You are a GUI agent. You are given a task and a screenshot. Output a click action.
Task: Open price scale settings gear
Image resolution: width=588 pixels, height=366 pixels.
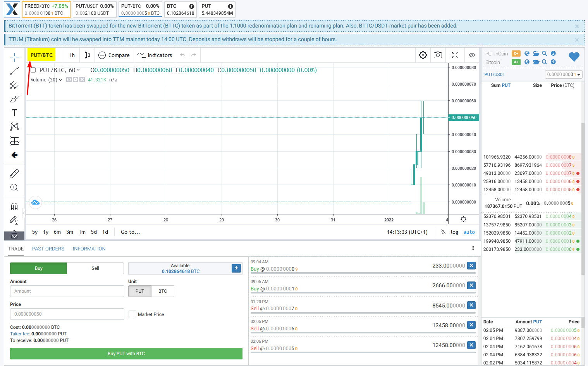(x=463, y=219)
